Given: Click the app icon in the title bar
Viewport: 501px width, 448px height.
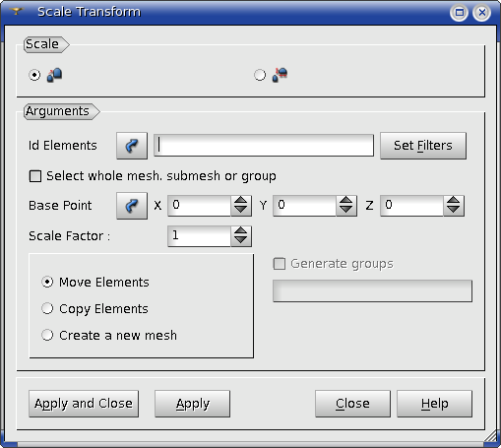Looking at the screenshot, I should pos(16,12).
